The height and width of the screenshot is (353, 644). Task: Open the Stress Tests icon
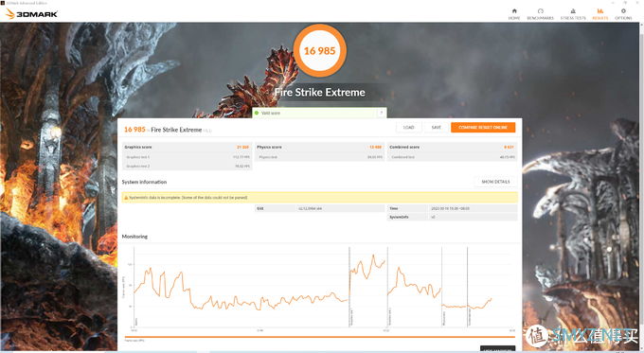[573, 11]
